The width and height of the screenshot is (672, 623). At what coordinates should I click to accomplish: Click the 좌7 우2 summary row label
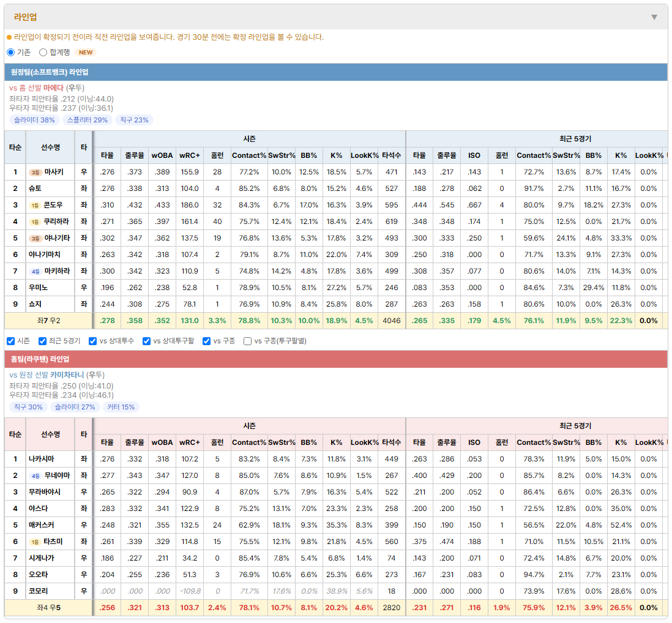click(x=48, y=321)
